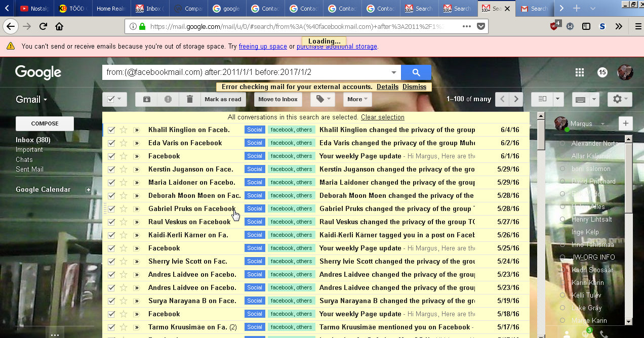Expand the Gmail product switcher dropdown
The width and height of the screenshot is (644, 338).
31,99
